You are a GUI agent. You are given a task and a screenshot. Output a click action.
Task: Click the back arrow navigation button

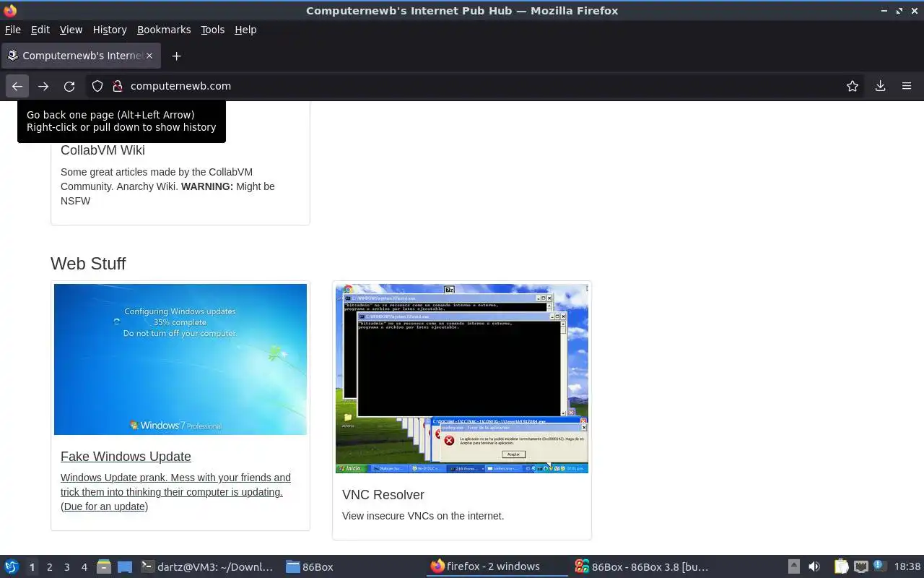[x=17, y=86]
